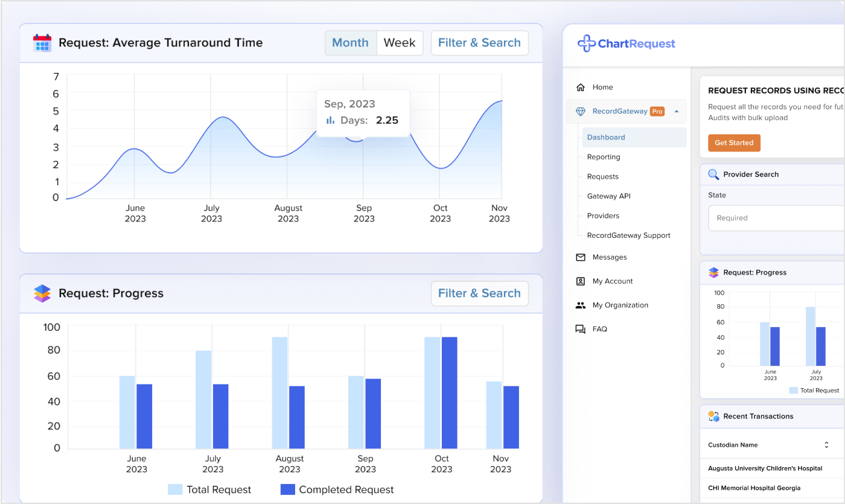The width and height of the screenshot is (845, 504).
Task: Switch turnaround chart to Week view
Action: 400,43
